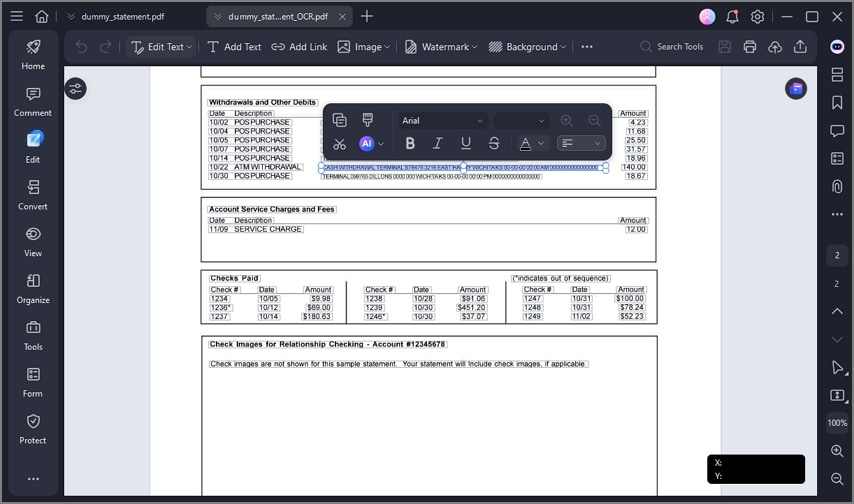
Task: Undo the last action
Action: [x=81, y=47]
